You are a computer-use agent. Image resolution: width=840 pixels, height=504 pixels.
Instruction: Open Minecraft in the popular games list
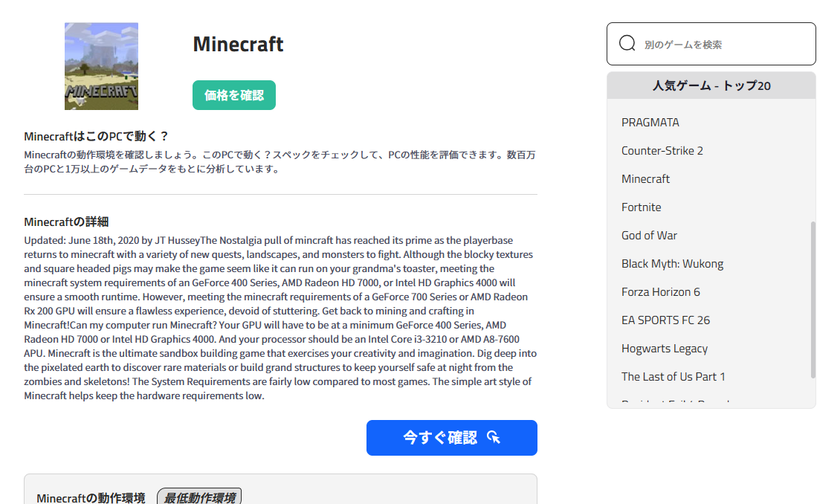(x=645, y=179)
